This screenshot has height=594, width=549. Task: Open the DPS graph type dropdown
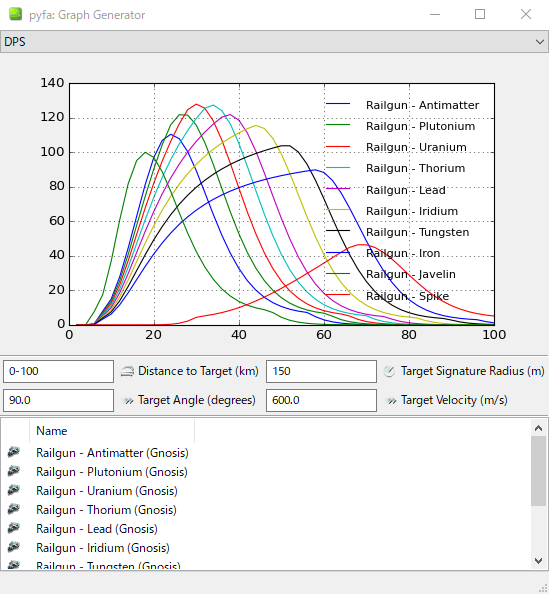pyautogui.click(x=274, y=42)
